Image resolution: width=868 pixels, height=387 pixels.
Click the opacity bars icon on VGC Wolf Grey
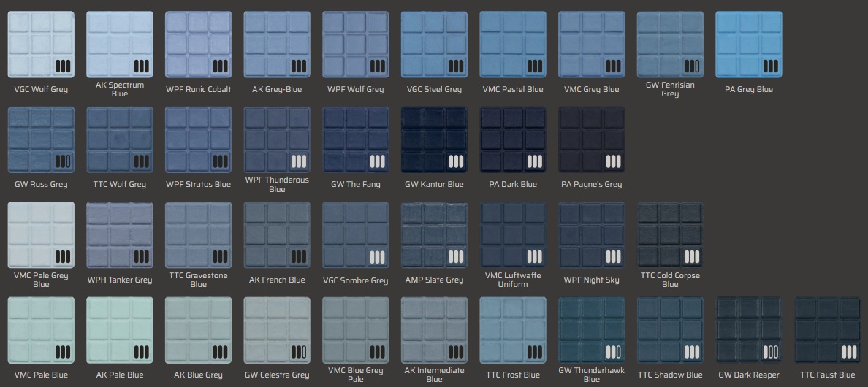click(63, 66)
